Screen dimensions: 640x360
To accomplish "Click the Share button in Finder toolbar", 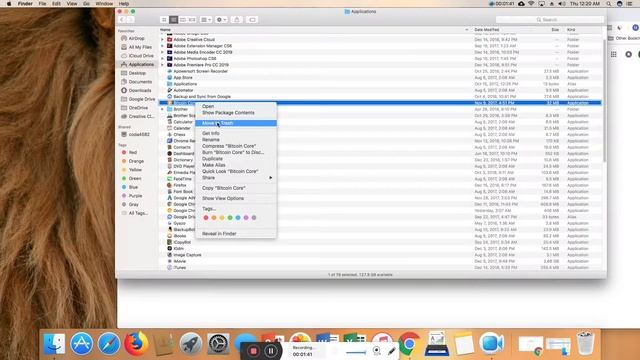I will click(x=237, y=20).
